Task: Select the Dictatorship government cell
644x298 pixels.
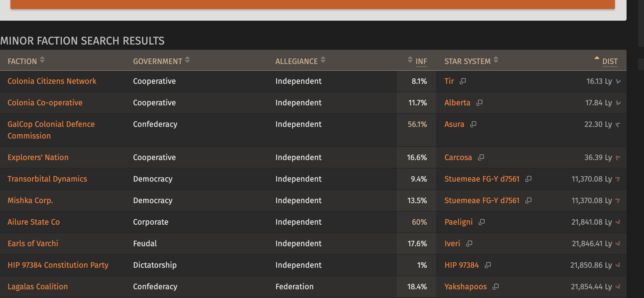Action: coord(155,265)
